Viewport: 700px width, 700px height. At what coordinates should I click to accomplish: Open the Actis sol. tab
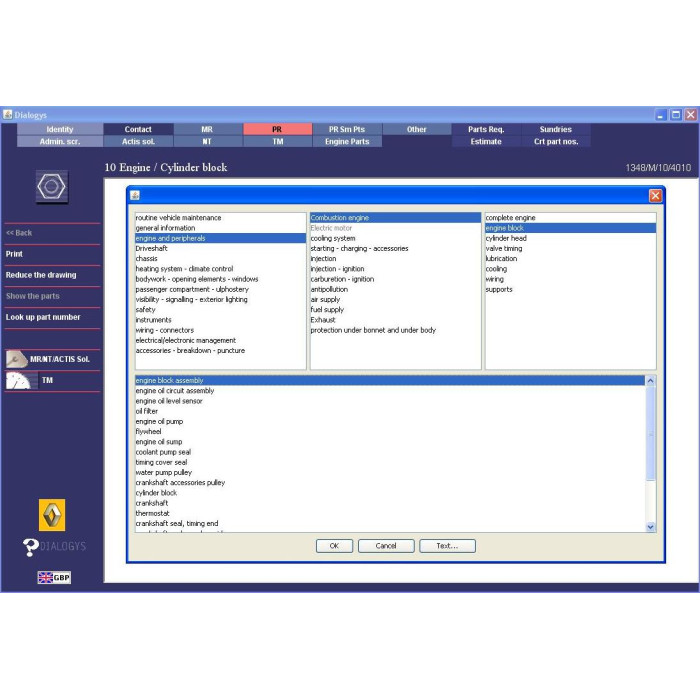coord(138,142)
